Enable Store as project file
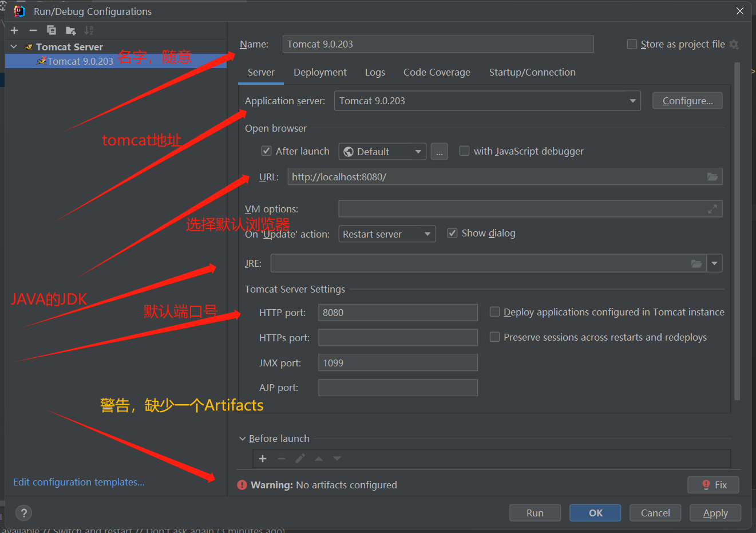 coord(632,44)
